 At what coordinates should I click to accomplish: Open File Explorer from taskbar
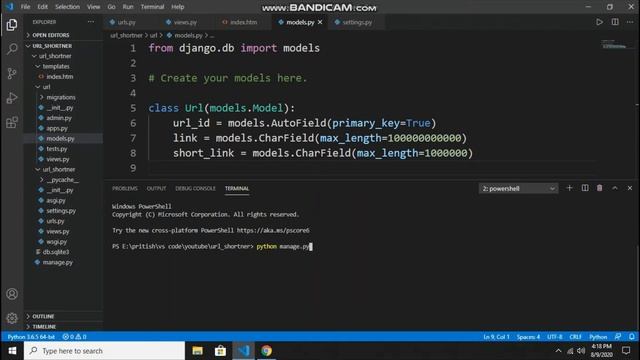pyautogui.click(x=198, y=351)
